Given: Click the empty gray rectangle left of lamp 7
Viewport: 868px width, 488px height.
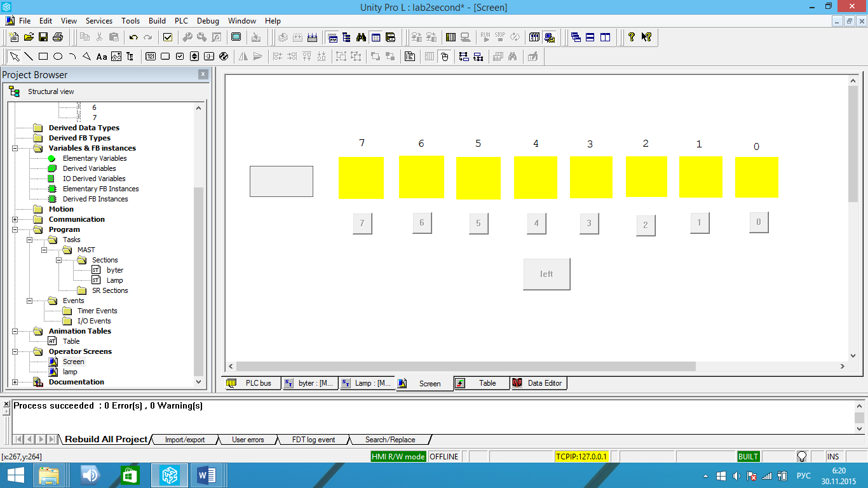Looking at the screenshot, I should 281,181.
